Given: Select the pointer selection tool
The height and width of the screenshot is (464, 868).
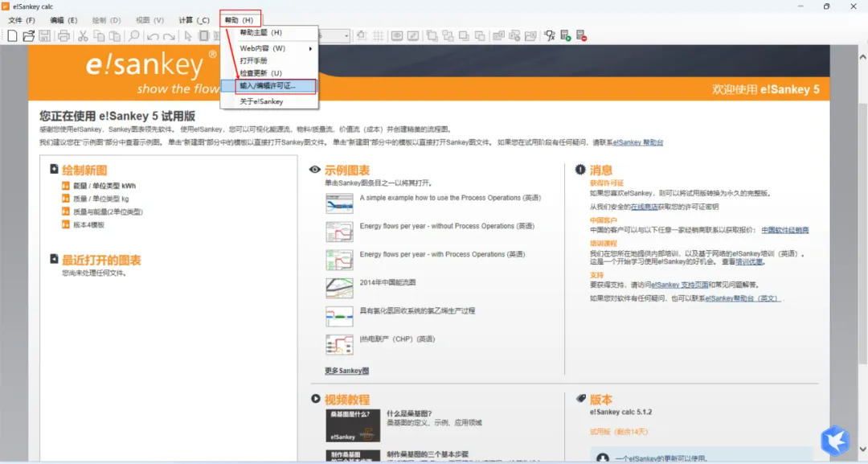Looking at the screenshot, I should pyautogui.click(x=188, y=36).
